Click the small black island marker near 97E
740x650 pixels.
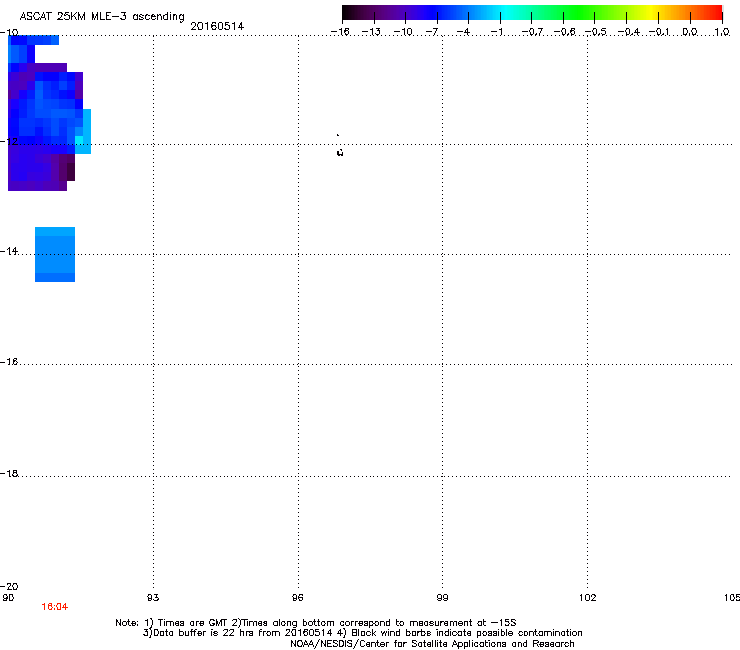(x=340, y=152)
